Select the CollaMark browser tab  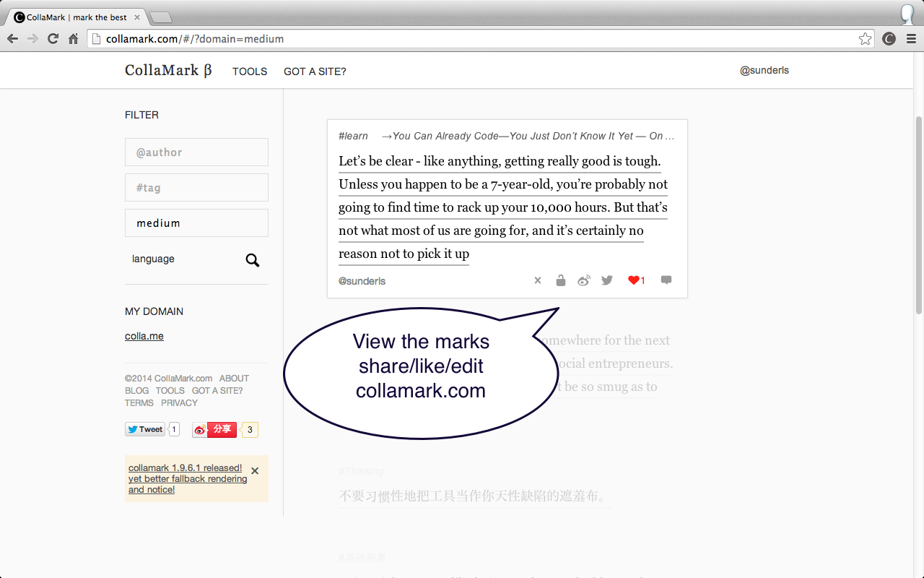pyautogui.click(x=76, y=17)
